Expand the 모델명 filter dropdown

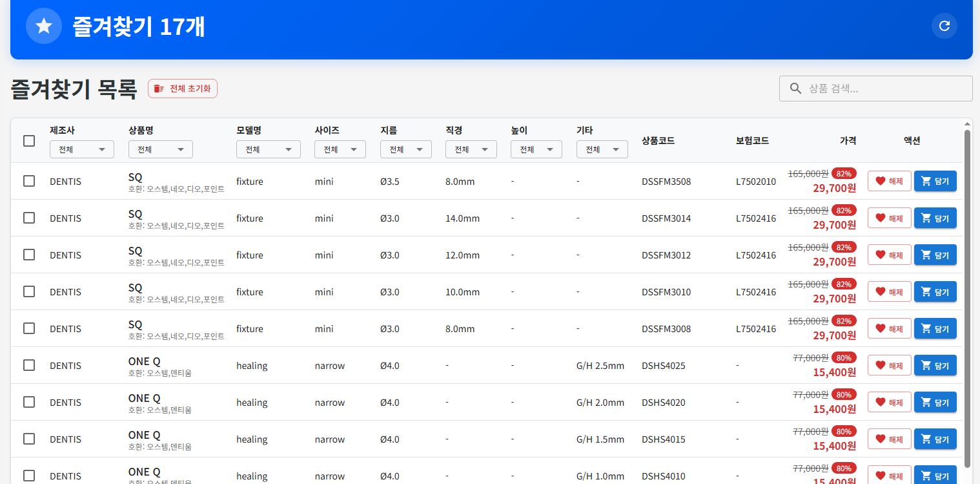pos(268,149)
